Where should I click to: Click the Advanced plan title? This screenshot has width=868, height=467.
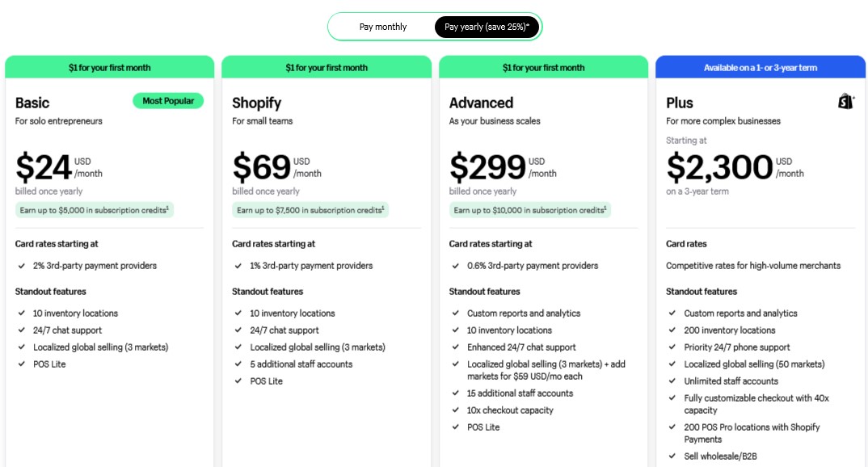coord(481,103)
